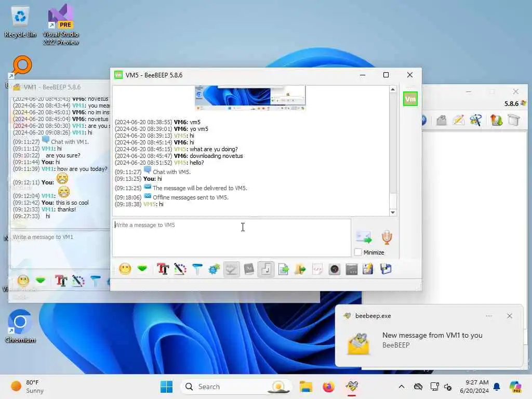Open the font (TT) chooser in VM1 window
Image resolution: width=532 pixels, height=399 pixels.
coord(61,281)
